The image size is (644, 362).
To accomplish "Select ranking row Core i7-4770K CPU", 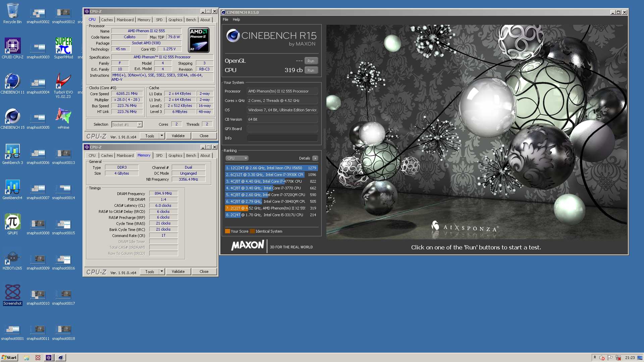I will (x=271, y=181).
